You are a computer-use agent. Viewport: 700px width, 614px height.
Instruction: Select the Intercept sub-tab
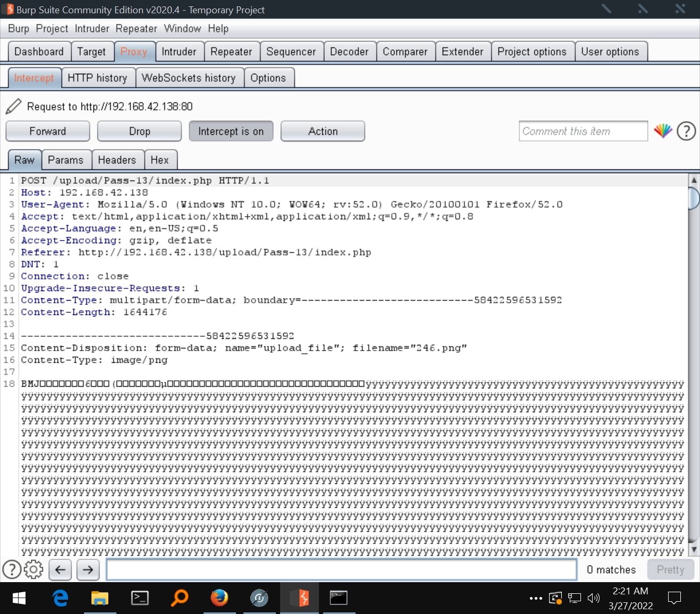(x=34, y=78)
